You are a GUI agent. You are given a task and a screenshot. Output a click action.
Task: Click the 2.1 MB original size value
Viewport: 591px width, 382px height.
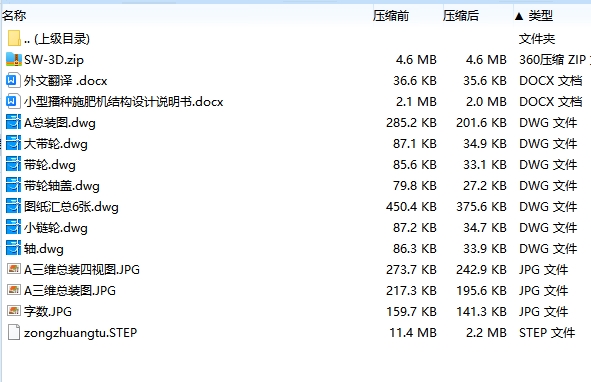tap(416, 102)
